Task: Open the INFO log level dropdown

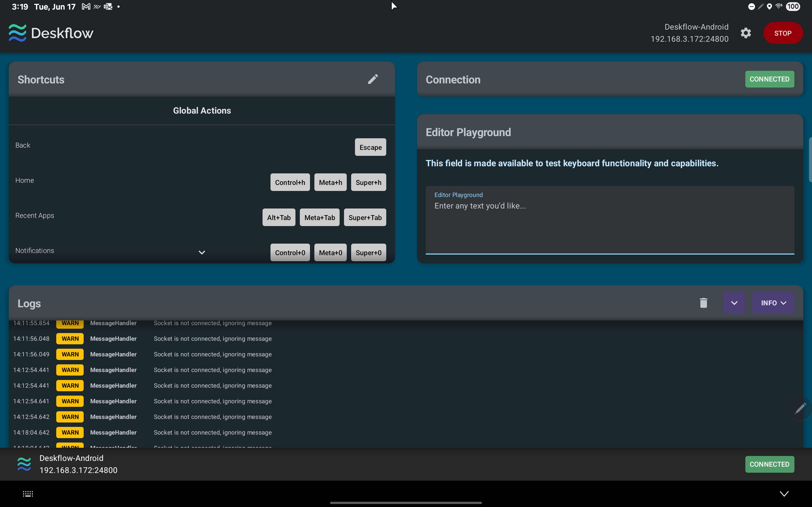Action: 773,303
